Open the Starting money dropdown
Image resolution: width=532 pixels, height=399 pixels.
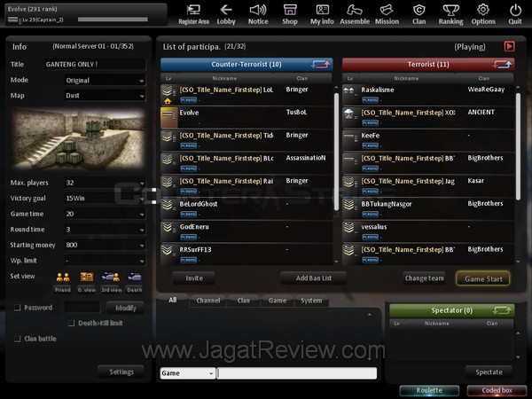coord(106,246)
